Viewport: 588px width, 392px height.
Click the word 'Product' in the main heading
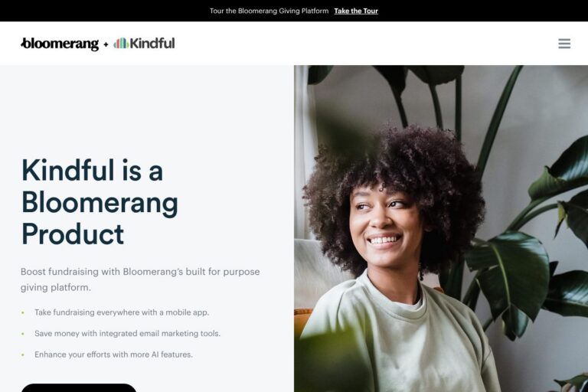(x=73, y=234)
